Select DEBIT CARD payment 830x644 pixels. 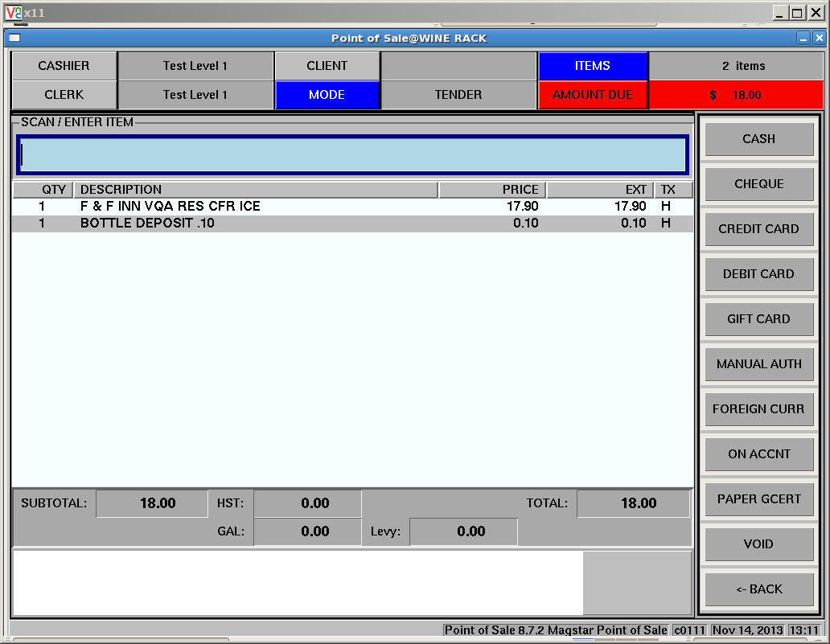758,273
